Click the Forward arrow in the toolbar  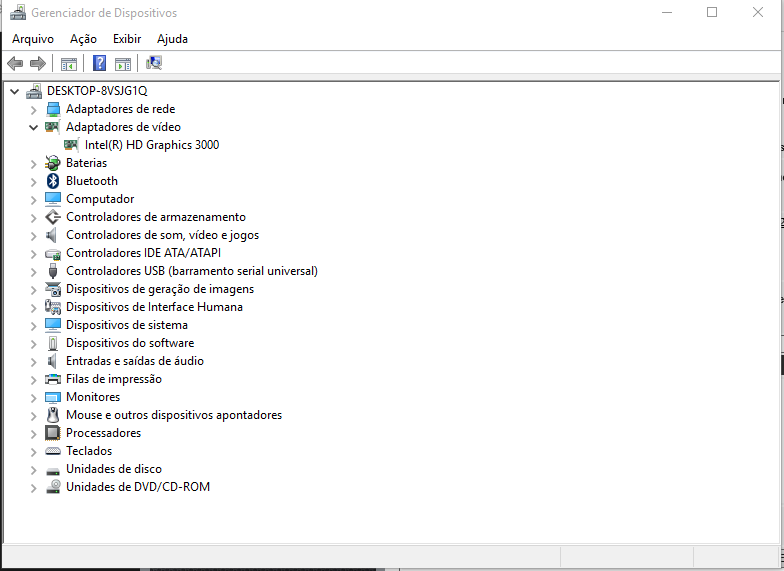point(38,64)
